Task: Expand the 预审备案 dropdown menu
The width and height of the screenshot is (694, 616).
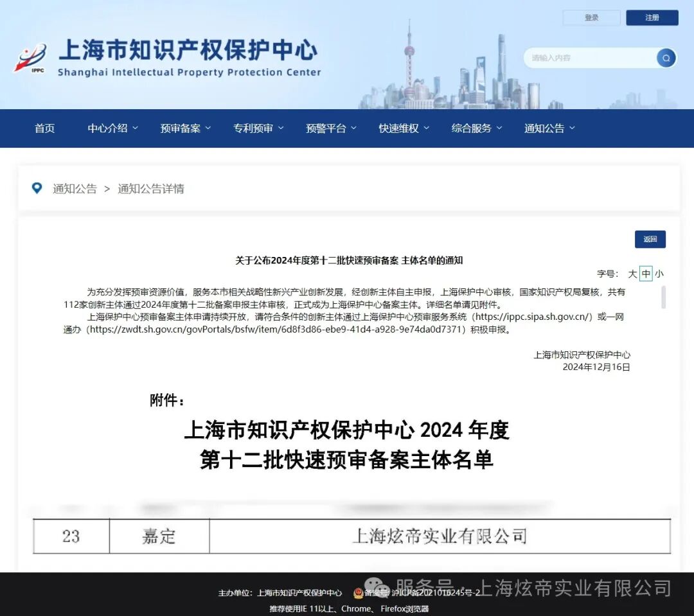Action: click(181, 128)
